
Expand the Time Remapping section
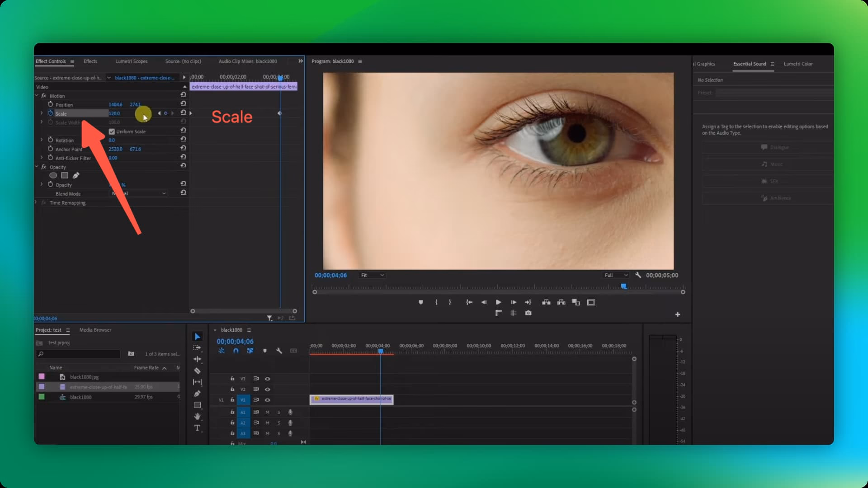click(x=35, y=202)
